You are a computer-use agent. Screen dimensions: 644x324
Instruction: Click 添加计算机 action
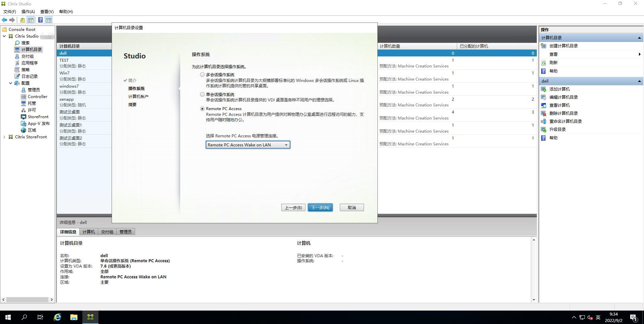click(559, 89)
